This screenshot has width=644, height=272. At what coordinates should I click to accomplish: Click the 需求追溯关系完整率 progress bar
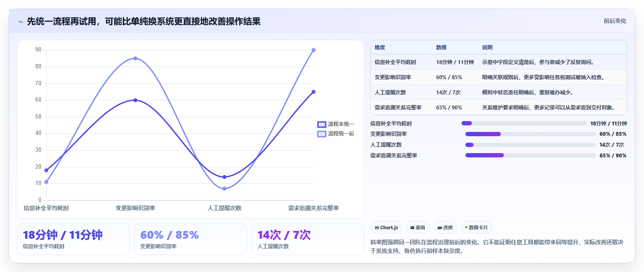[530, 155]
